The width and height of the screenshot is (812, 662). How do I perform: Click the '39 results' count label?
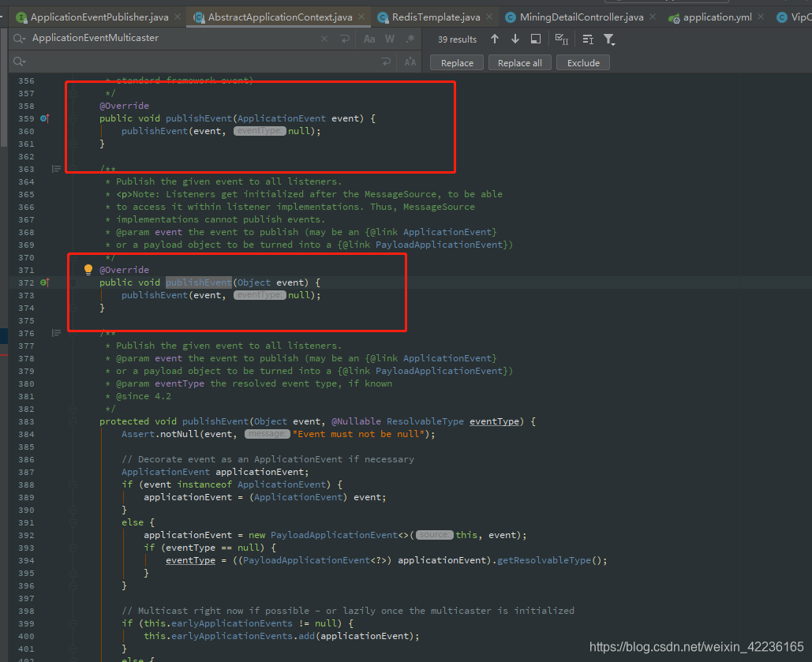point(457,39)
